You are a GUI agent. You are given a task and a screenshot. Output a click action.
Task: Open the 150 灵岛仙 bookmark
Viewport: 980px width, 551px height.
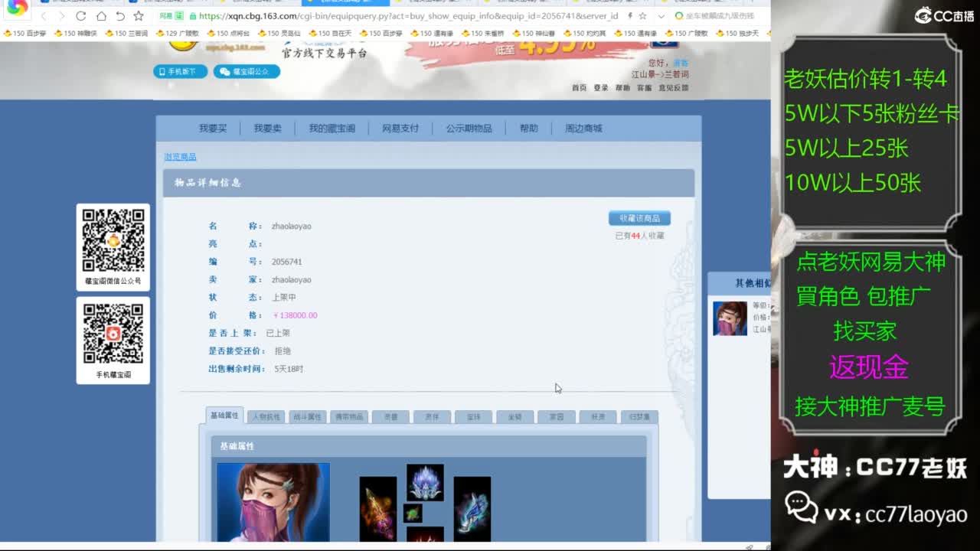pyautogui.click(x=279, y=34)
